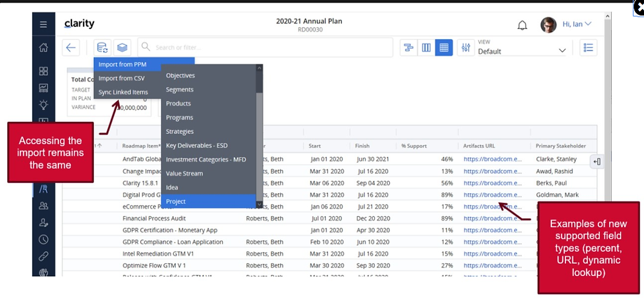
Task: Open the lightbulb Ideas sidebar icon
Action: [43, 105]
